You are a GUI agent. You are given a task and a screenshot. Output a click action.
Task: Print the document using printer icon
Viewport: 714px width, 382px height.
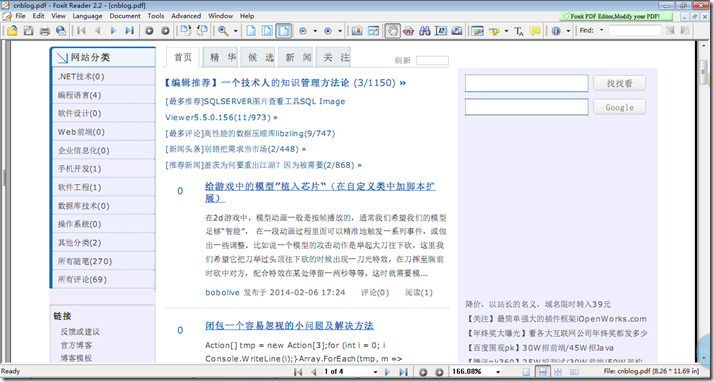(45, 31)
